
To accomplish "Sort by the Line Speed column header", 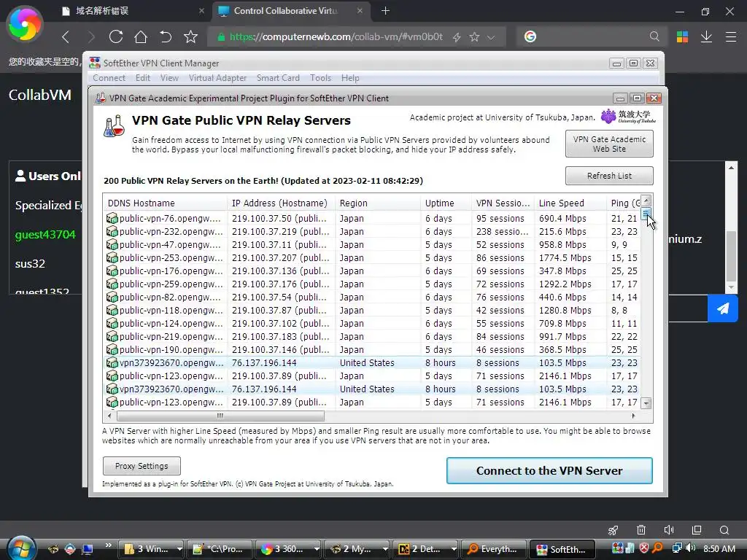I will pos(570,203).
